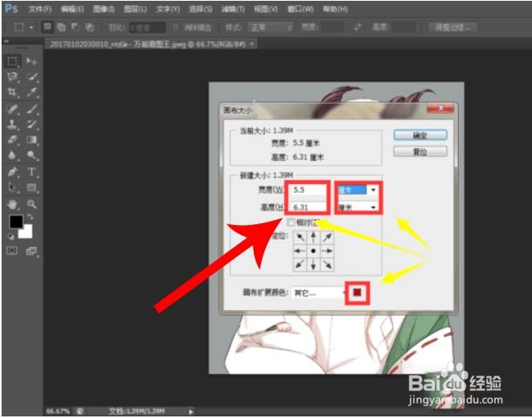Select the Pen tool
532x418 pixels.
point(13,172)
